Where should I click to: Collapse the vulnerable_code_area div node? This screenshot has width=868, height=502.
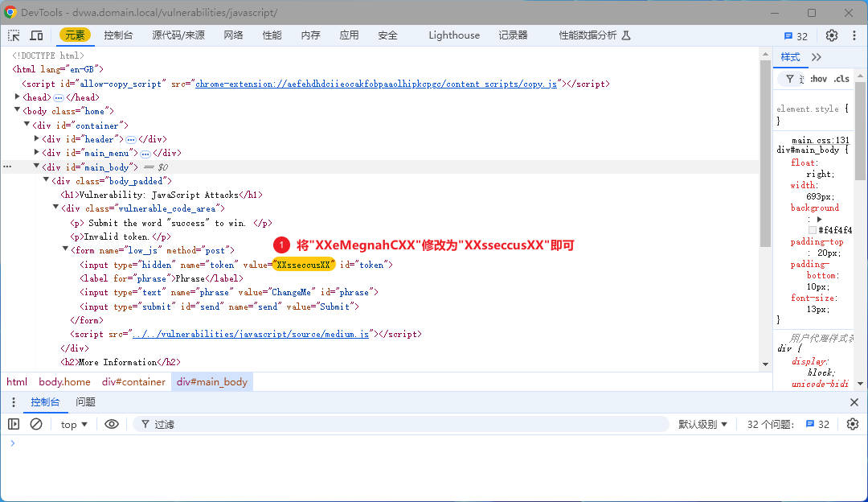click(55, 208)
